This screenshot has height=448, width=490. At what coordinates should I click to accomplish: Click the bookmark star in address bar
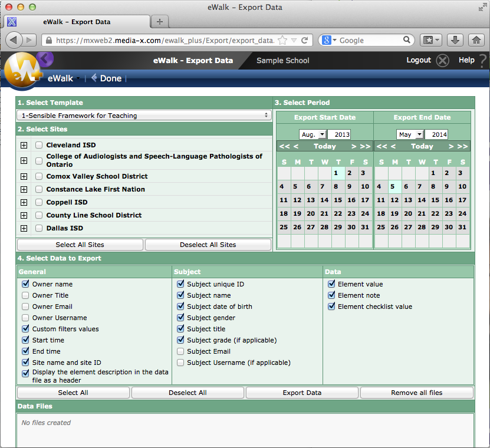click(282, 40)
